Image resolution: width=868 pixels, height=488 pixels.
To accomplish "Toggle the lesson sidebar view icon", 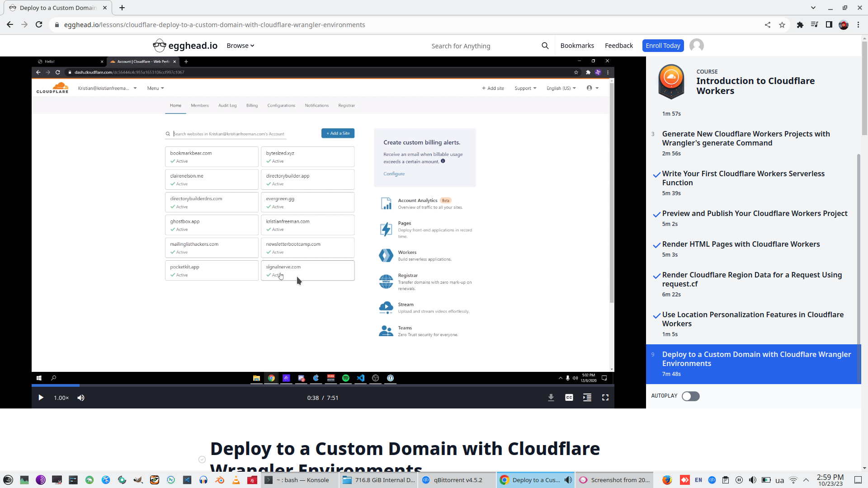I will (x=587, y=398).
